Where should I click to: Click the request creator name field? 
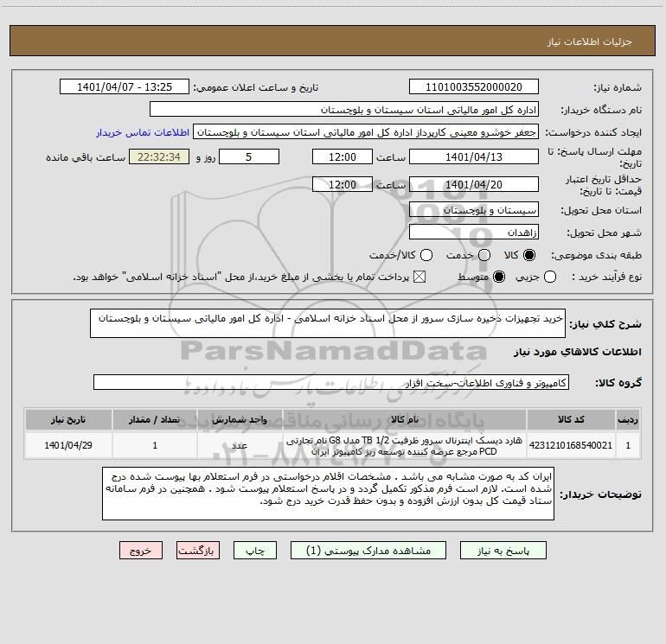[366, 132]
